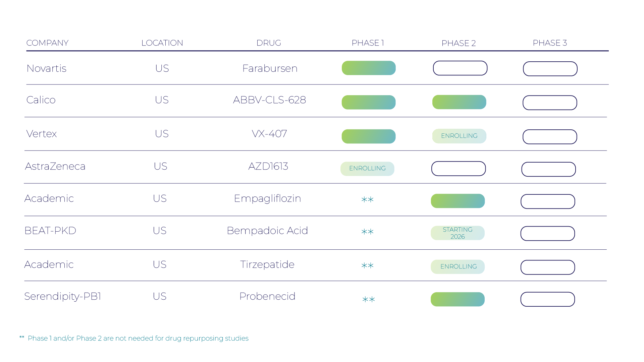This screenshot has height=362, width=644.
Task: Click the DRUG column header
Action: tap(269, 43)
